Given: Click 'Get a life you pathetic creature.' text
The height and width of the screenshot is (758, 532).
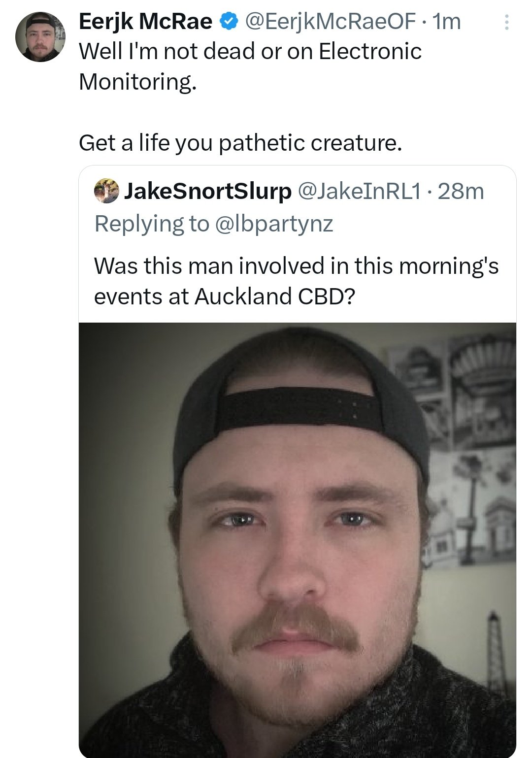Looking at the screenshot, I should tap(240, 143).
